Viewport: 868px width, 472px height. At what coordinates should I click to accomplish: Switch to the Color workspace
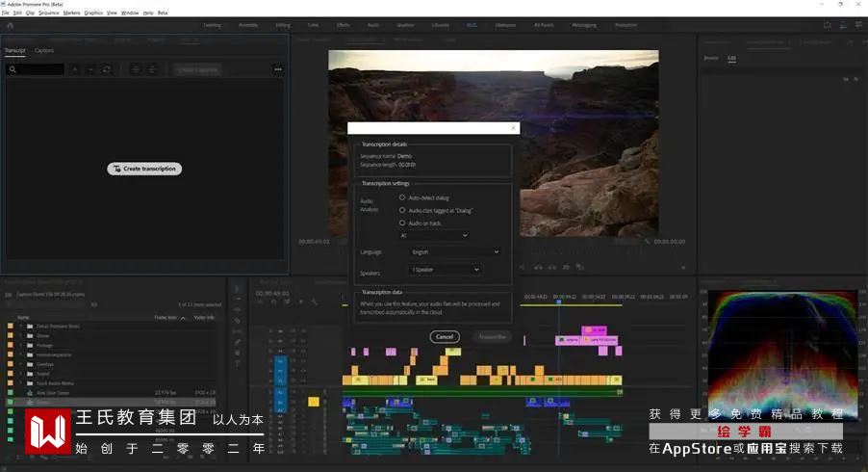coord(313,25)
